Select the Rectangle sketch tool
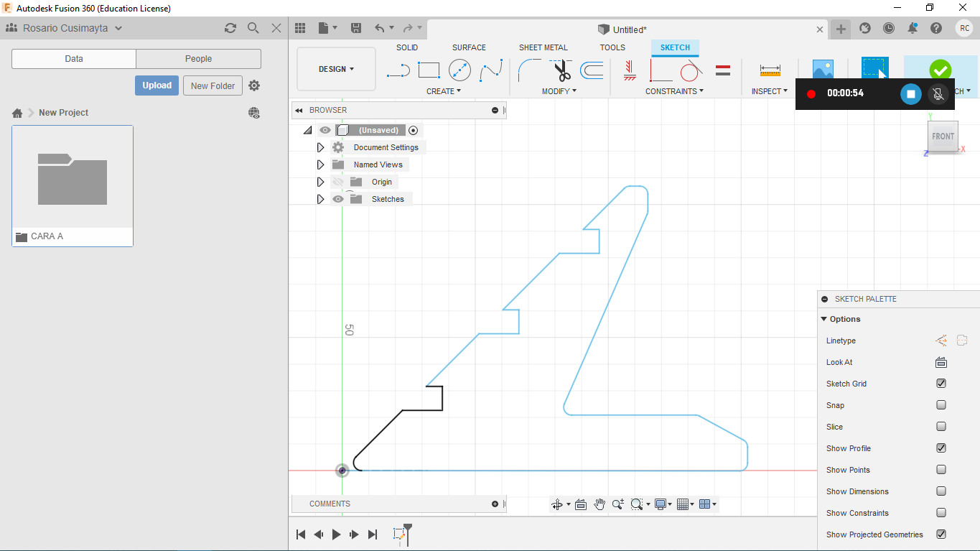The width and height of the screenshot is (980, 551). coord(429,70)
